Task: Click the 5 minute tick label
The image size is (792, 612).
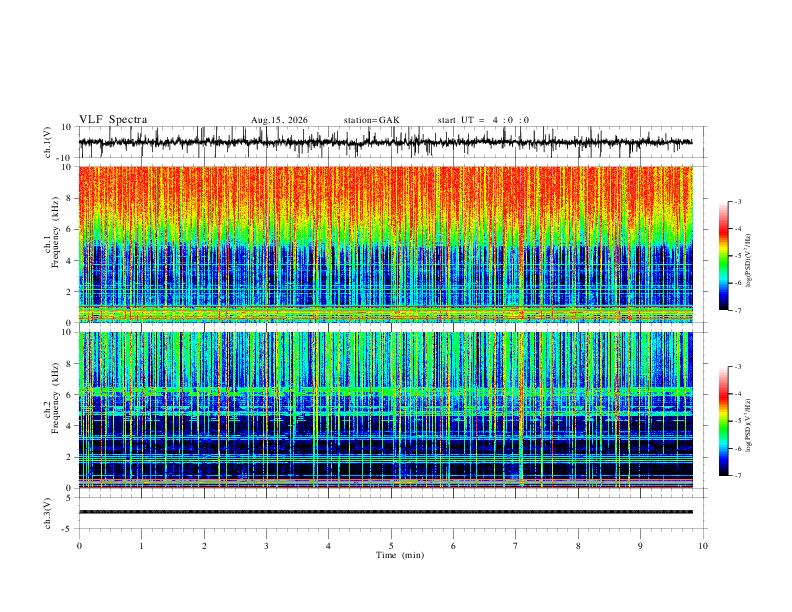Action: point(391,546)
